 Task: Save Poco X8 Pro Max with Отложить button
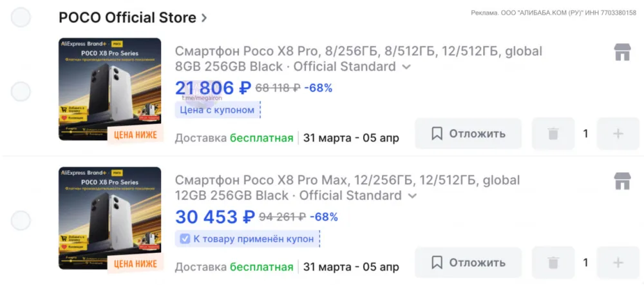468,263
